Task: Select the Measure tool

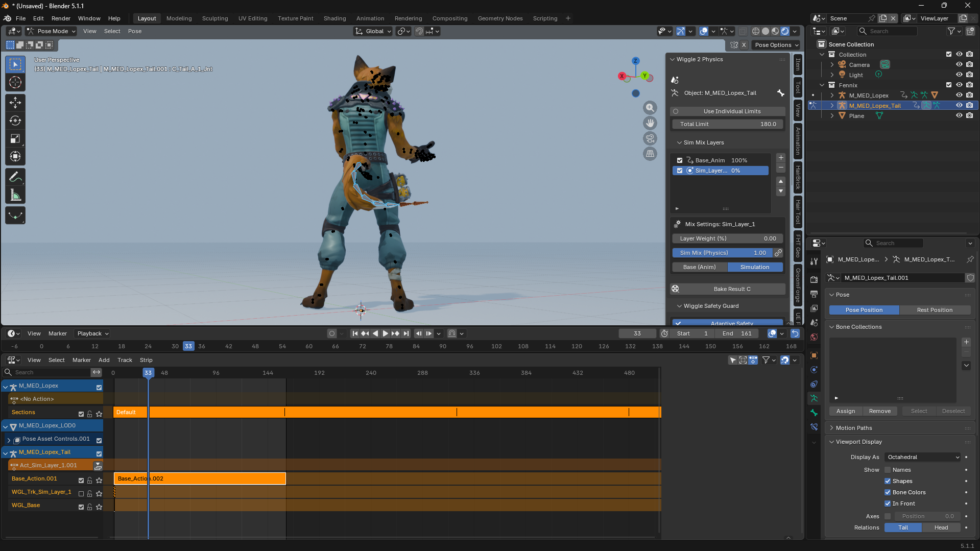Action: pyautogui.click(x=15, y=195)
